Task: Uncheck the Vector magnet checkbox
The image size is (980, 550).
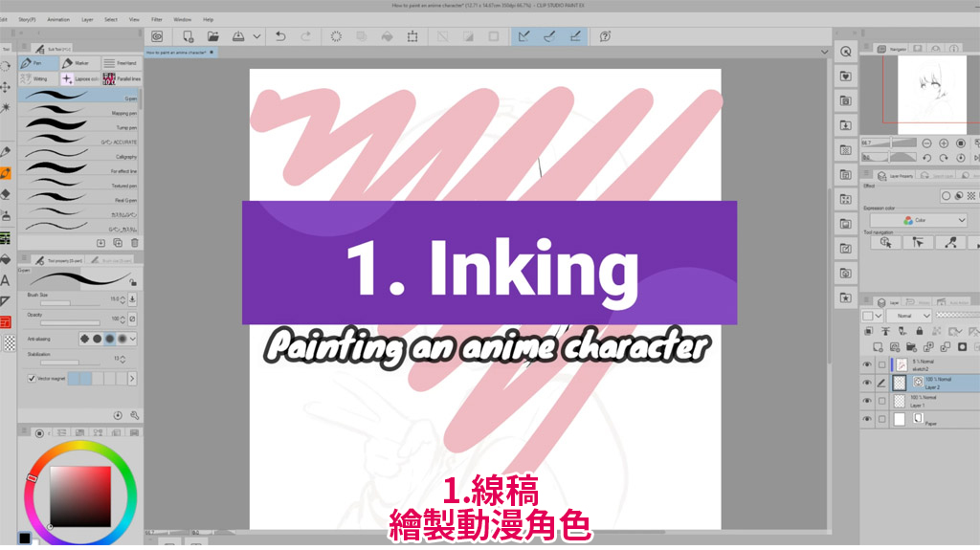Action: (33, 379)
